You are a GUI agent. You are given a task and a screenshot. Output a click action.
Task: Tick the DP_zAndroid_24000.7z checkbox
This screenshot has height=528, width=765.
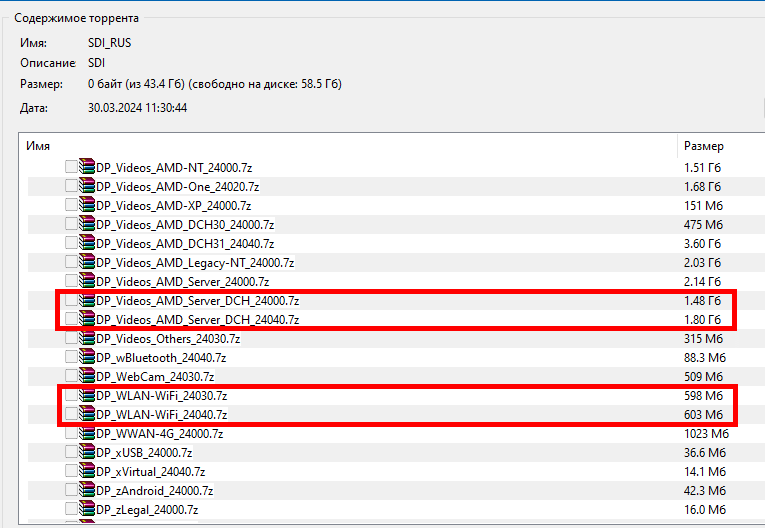(71, 490)
